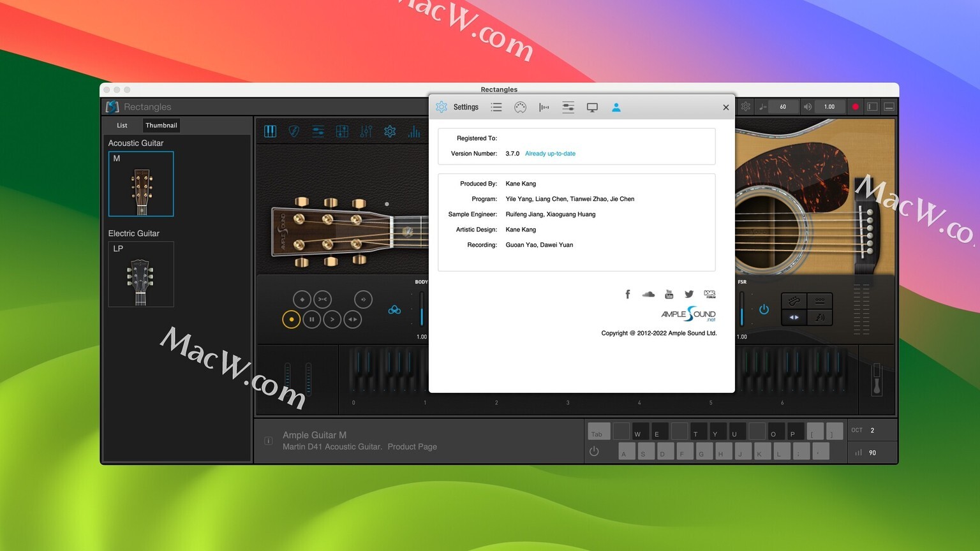The height and width of the screenshot is (551, 980).
Task: Click the string-lines button in FSR grid
Action: click(820, 300)
